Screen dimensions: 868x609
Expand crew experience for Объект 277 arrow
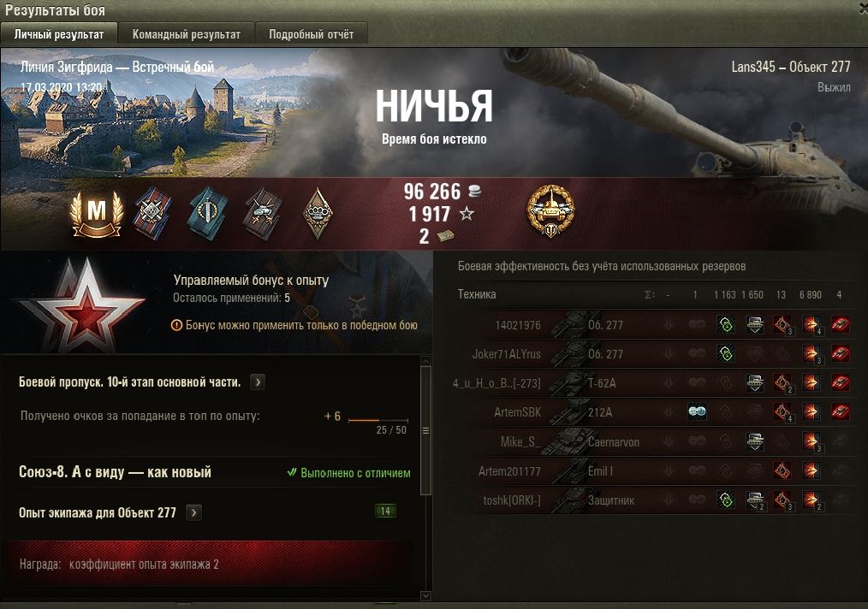(x=193, y=512)
